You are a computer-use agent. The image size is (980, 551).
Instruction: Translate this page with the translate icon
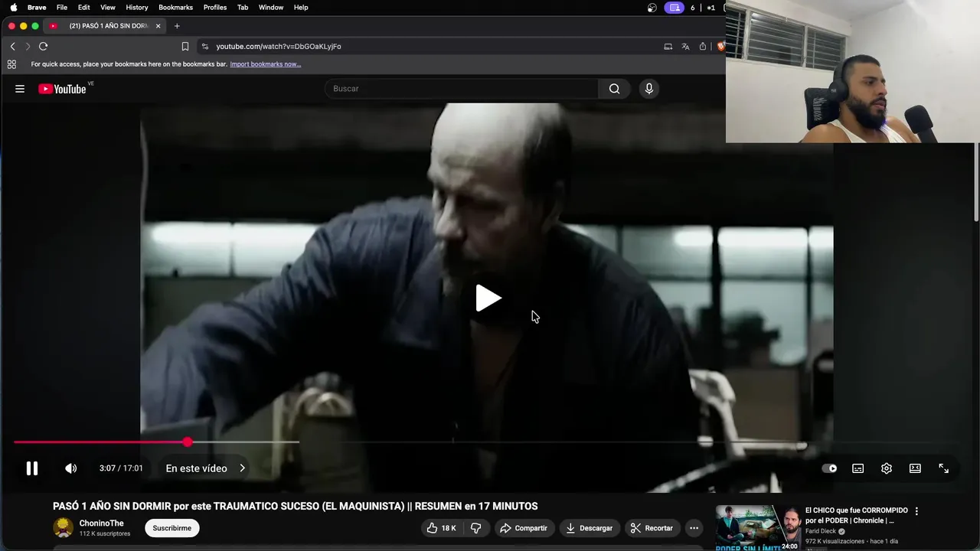(x=685, y=47)
